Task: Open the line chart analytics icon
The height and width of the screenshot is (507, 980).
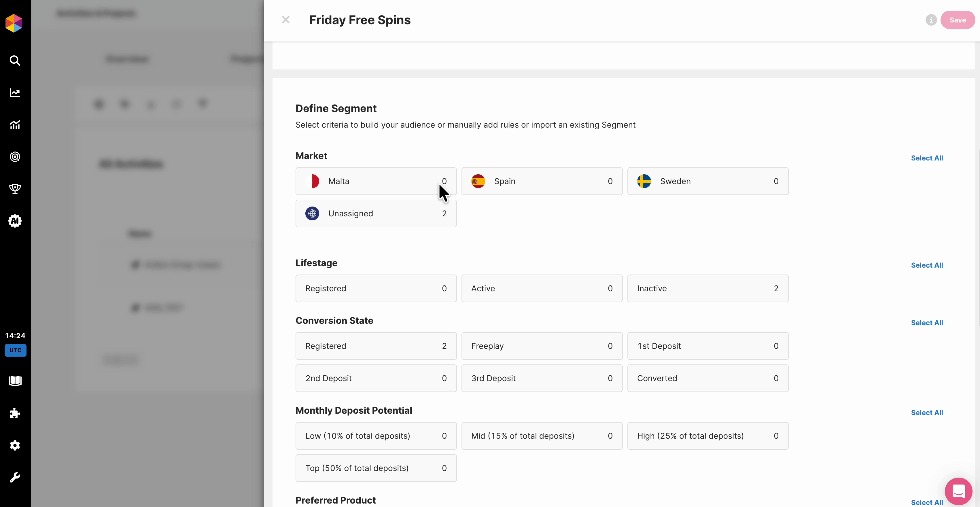Action: point(15,93)
